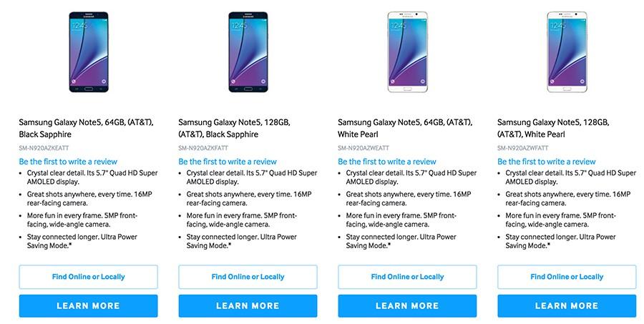Open the Note5 128GB White Pearl title
This screenshot has width=644, height=324.
tap(553, 128)
